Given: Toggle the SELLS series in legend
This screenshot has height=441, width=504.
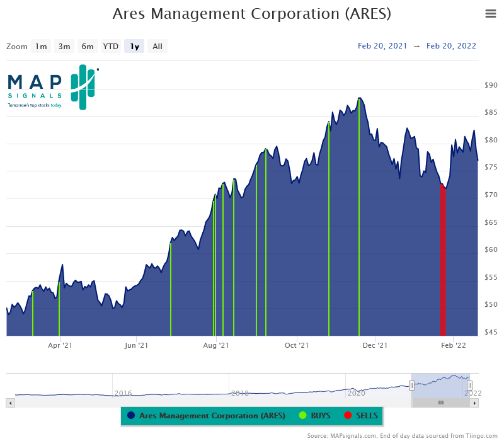Looking at the screenshot, I should (361, 416).
